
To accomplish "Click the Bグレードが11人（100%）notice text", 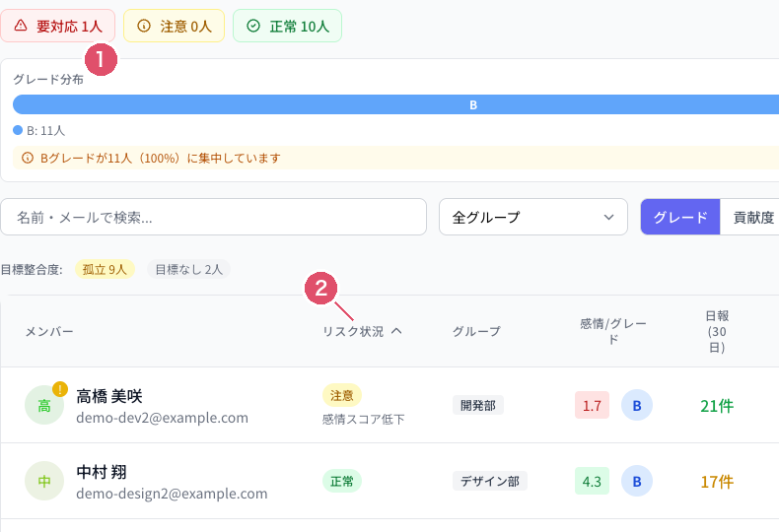I will click(x=161, y=159).
